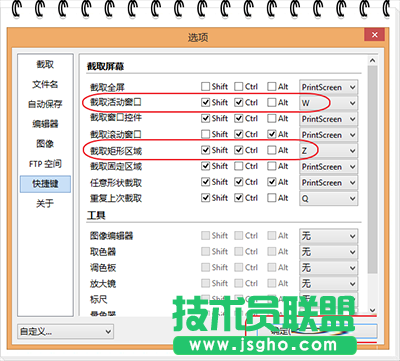Toggle Ctrl for 截取矩形区域
This screenshot has height=361, width=400.
coord(239,150)
